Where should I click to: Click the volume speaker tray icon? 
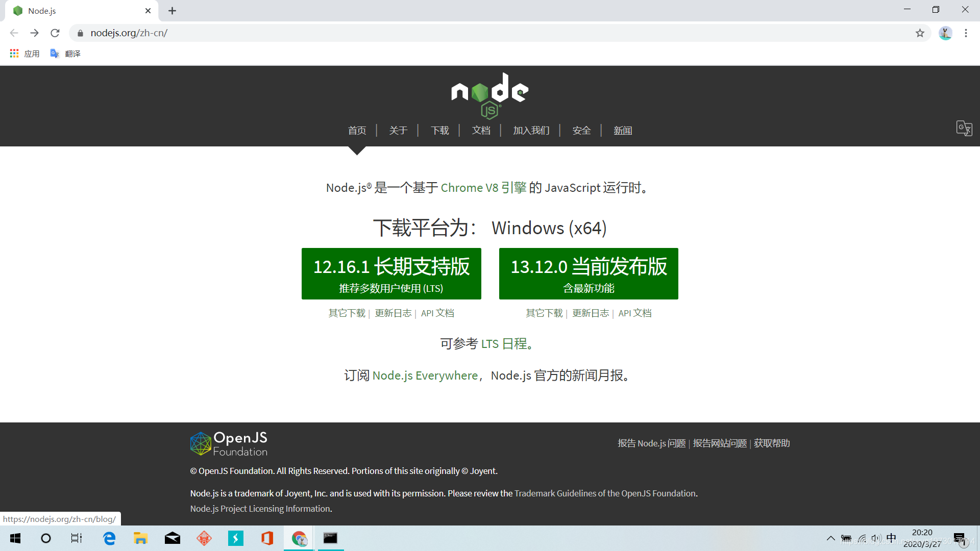[876, 538]
